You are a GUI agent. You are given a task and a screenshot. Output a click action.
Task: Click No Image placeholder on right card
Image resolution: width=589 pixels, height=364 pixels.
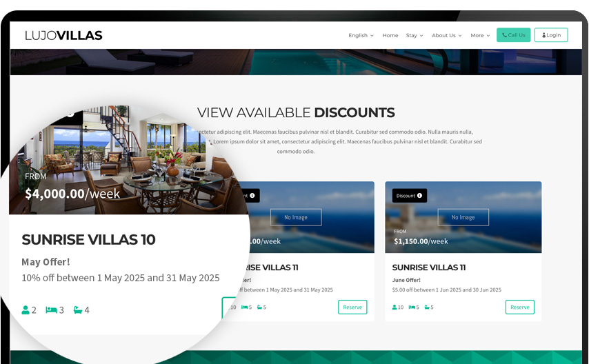463,217
